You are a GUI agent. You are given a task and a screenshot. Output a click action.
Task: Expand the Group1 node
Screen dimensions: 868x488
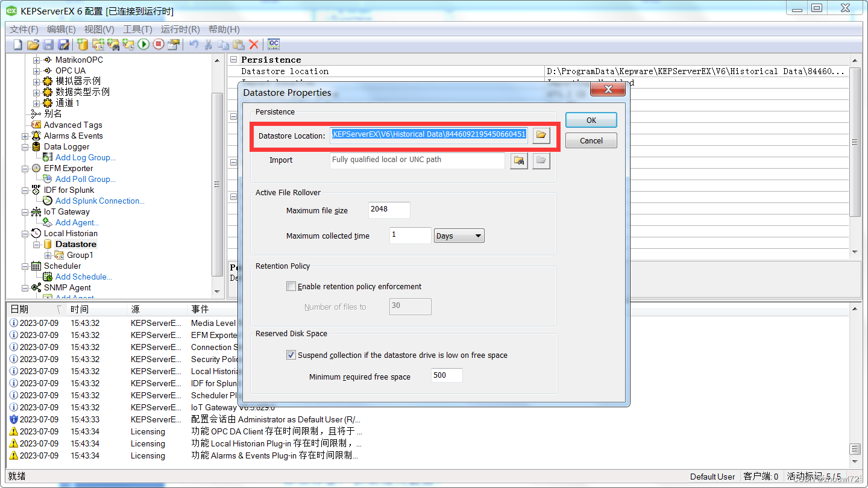(x=48, y=255)
